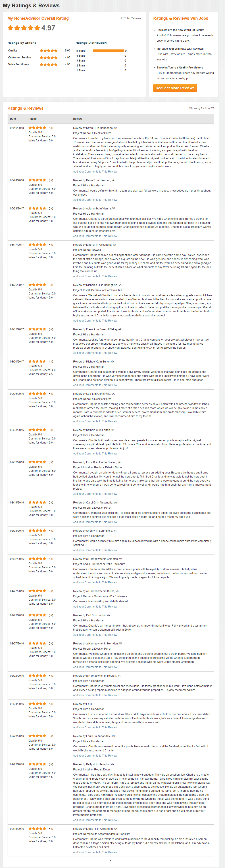The width and height of the screenshot is (225, 868).
Task: Click star rating of 02/18/2016 review
Action: tap(37, 829)
